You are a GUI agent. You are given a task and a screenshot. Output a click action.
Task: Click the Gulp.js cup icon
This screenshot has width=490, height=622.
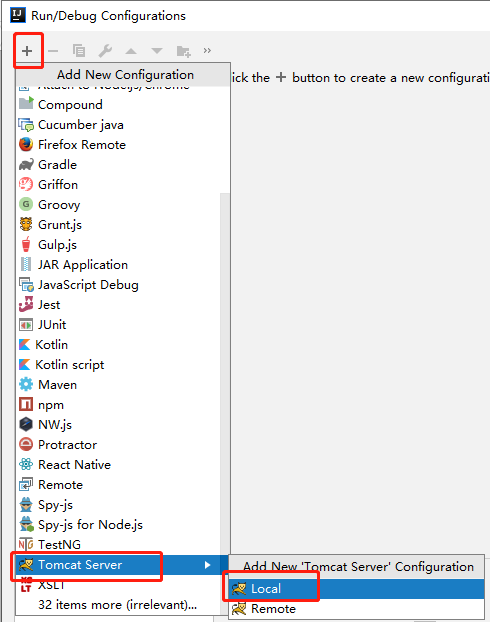(26, 244)
